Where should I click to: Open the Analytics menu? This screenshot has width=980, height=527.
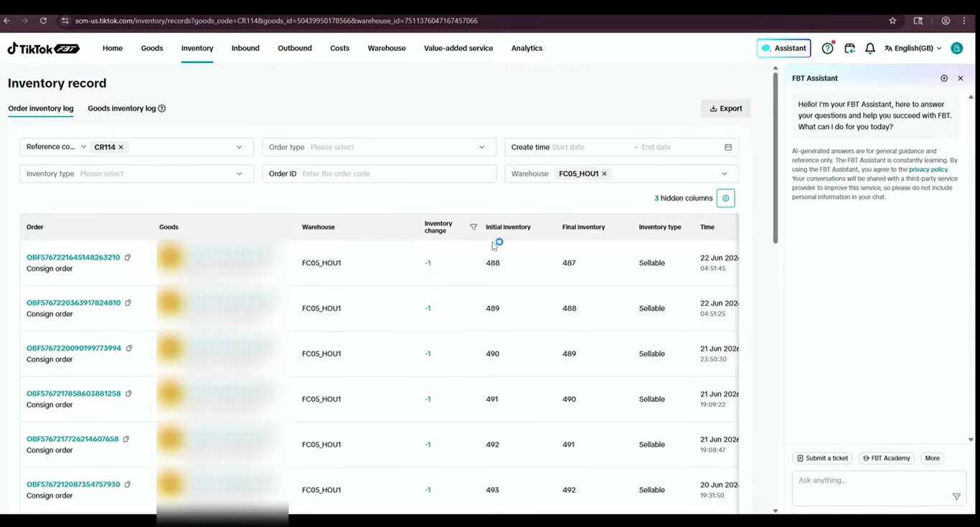coord(527,48)
